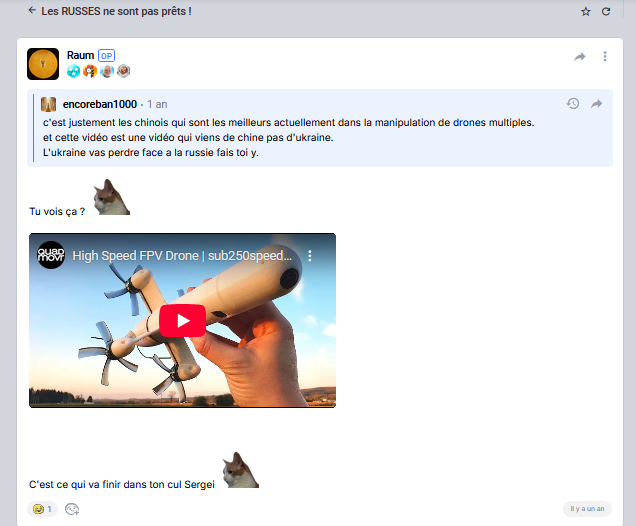Click the last badge under Raum's name
Screen dimensions: 636x526
[x=124, y=71]
